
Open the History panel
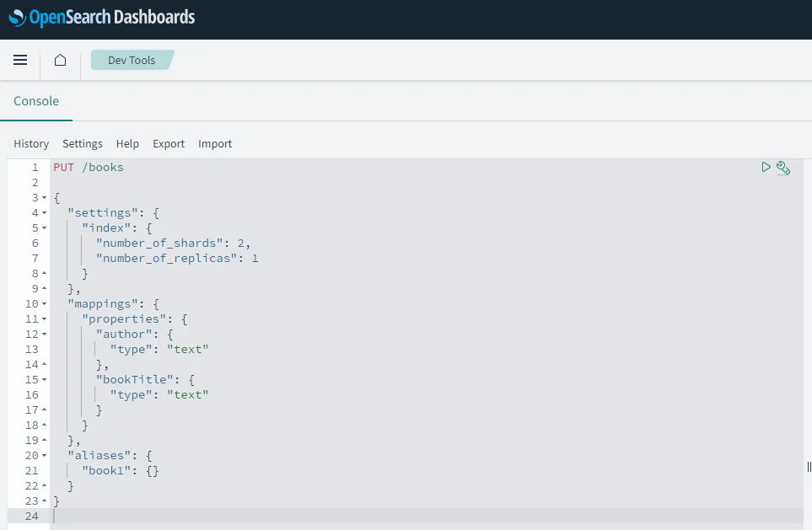[31, 143]
